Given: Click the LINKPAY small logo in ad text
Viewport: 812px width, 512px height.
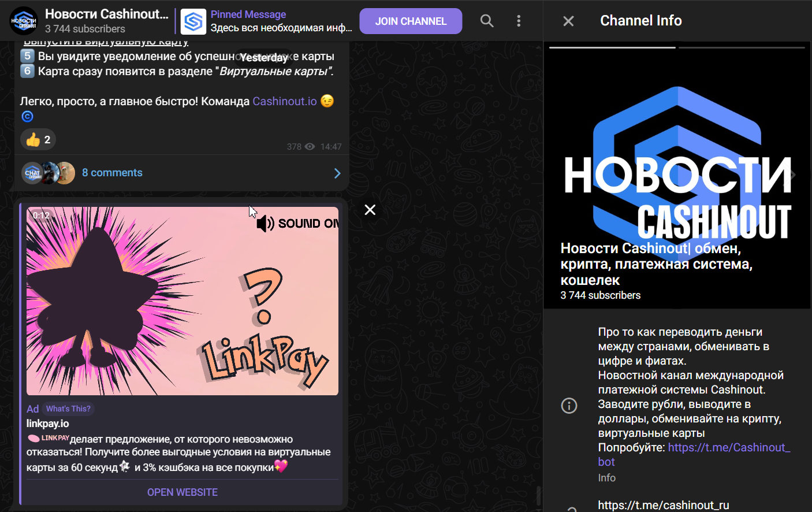Looking at the screenshot, I should tap(48, 438).
